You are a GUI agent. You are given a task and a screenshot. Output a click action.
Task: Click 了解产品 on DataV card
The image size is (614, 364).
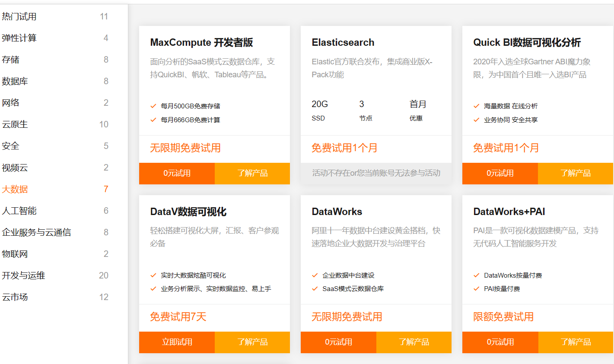pyautogui.click(x=252, y=342)
